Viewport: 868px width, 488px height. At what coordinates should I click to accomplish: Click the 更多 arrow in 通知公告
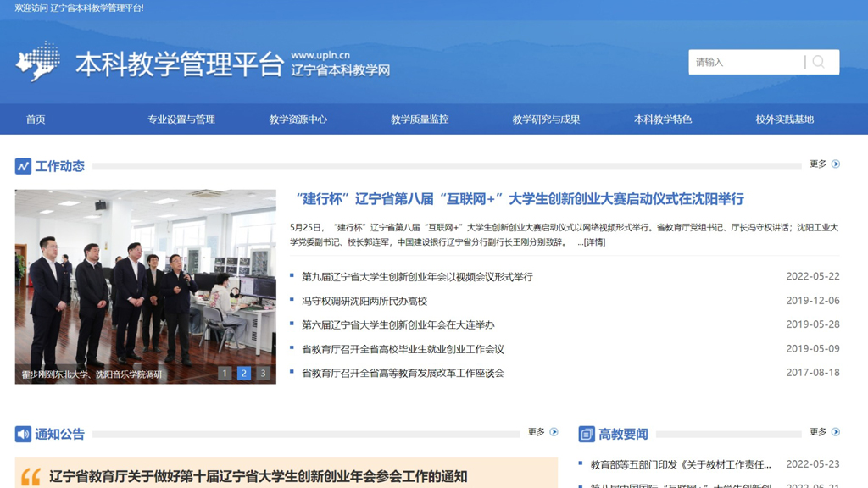pyautogui.click(x=554, y=432)
